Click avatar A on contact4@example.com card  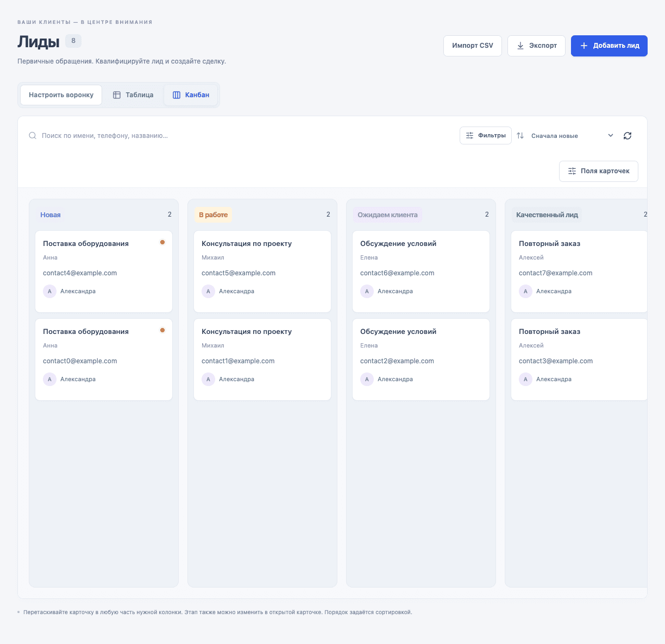(50, 291)
